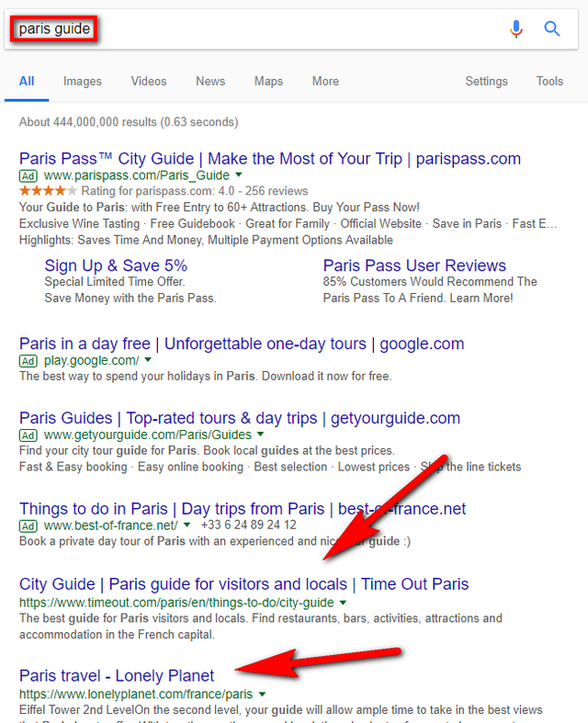Expand the arrow beside timeout.com URL
The height and width of the screenshot is (723, 588).
(x=343, y=603)
